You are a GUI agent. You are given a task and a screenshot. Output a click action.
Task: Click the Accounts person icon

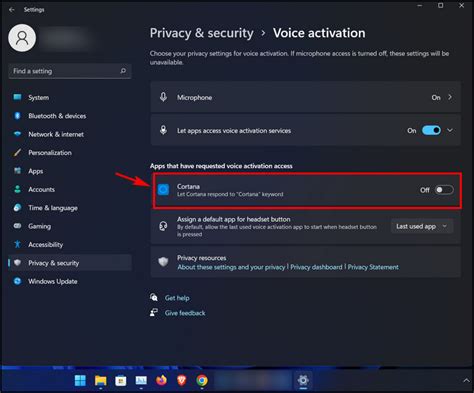pos(17,189)
